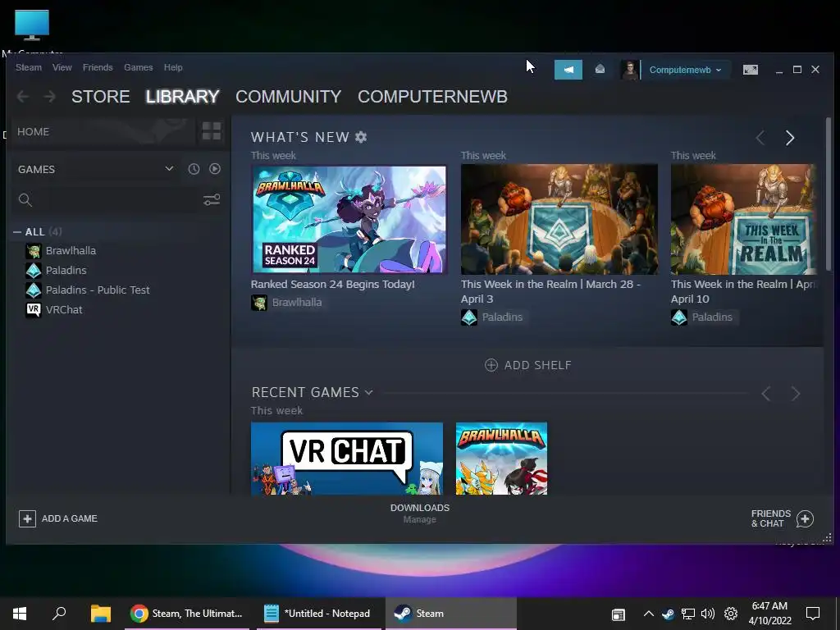Select Paladins in the game list
The image size is (840, 630).
point(66,270)
